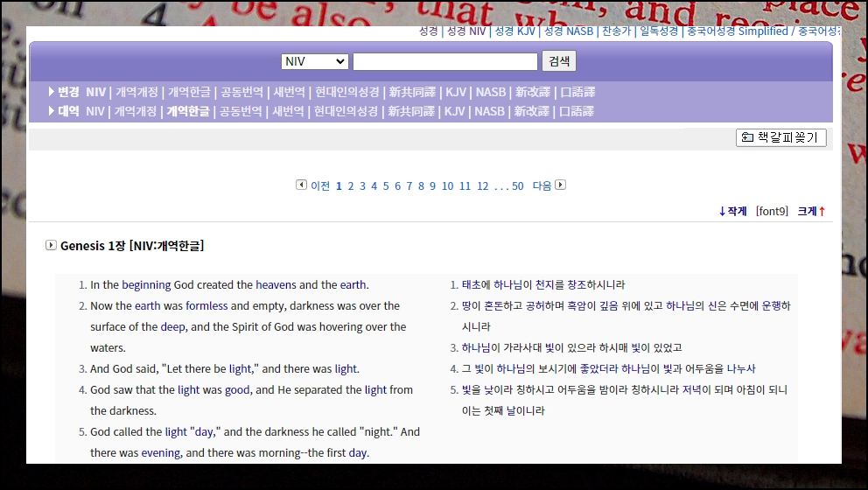Image resolution: width=868 pixels, height=490 pixels.
Task: Click Korean word 저녁 in verse 5
Action: [x=691, y=390]
